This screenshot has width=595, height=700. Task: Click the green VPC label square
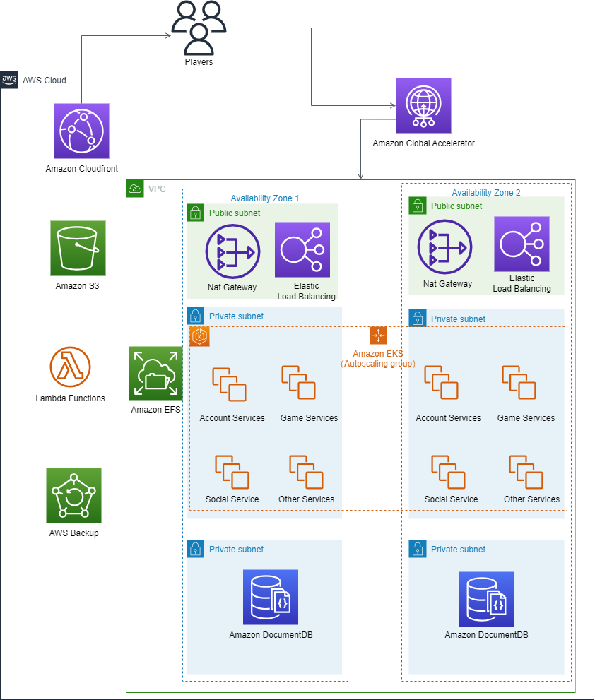coord(135,189)
